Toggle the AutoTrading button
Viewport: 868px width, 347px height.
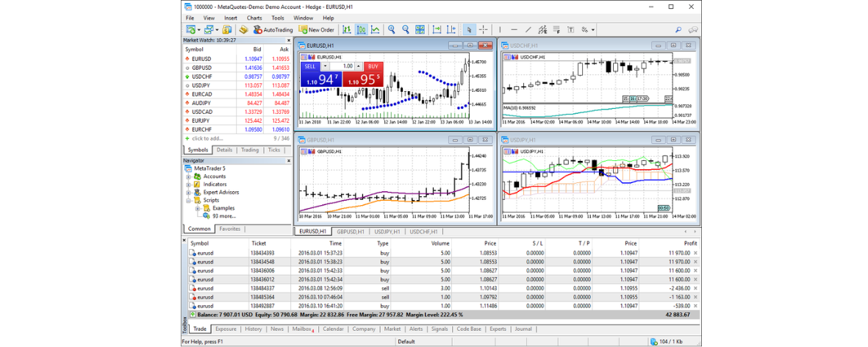point(273,29)
